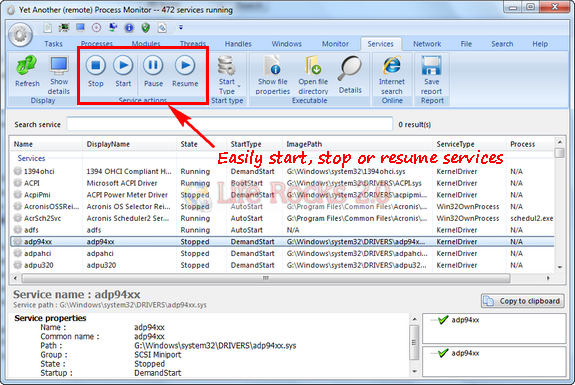Select adp94xx in upper dependency tree
Screen dimensions: 575x385
[x=465, y=320]
